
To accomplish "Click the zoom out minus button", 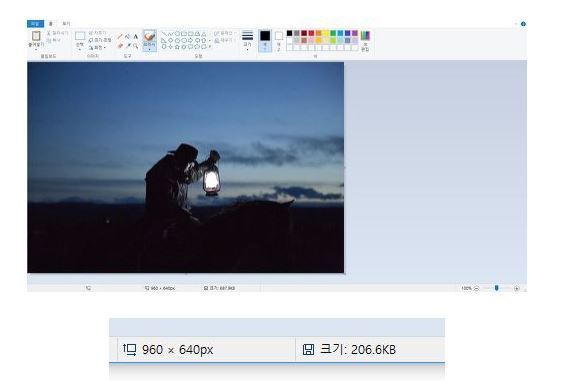I will pyautogui.click(x=476, y=288).
